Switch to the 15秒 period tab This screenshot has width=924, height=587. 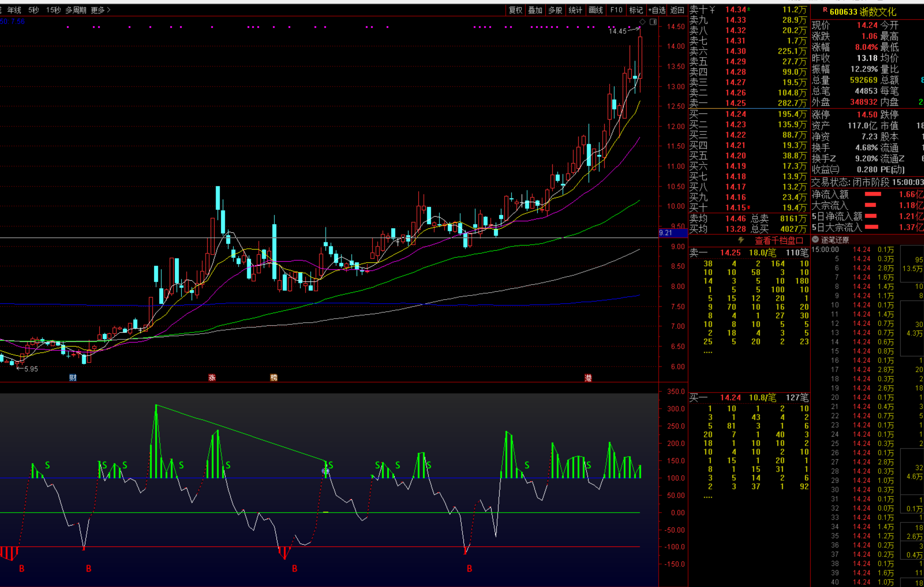pos(53,10)
